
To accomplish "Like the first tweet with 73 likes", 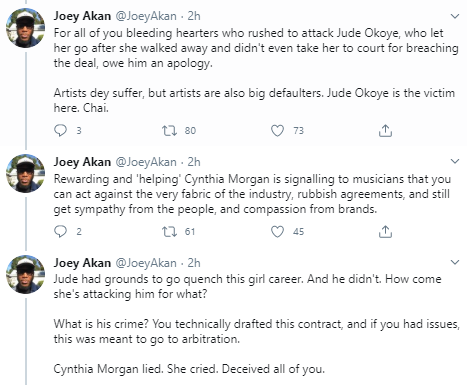I will [x=277, y=131].
